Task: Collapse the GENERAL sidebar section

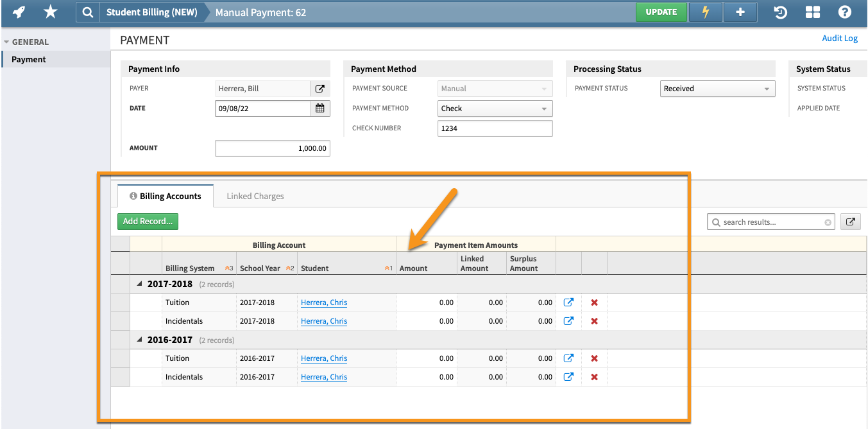Action: (x=8, y=42)
